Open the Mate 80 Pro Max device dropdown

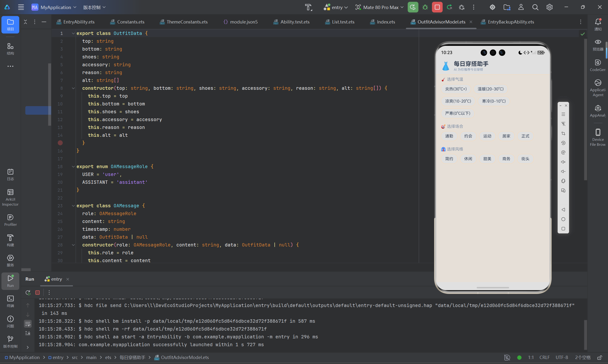point(379,7)
